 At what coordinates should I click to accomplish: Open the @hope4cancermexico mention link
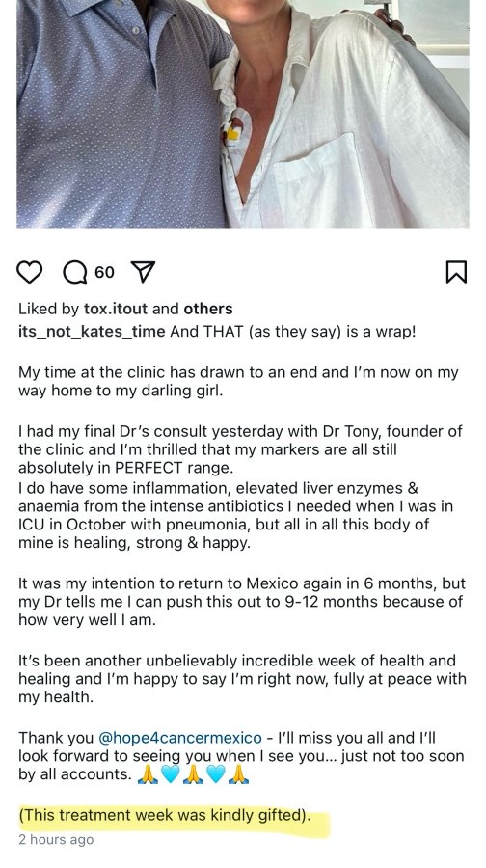pyautogui.click(x=180, y=738)
